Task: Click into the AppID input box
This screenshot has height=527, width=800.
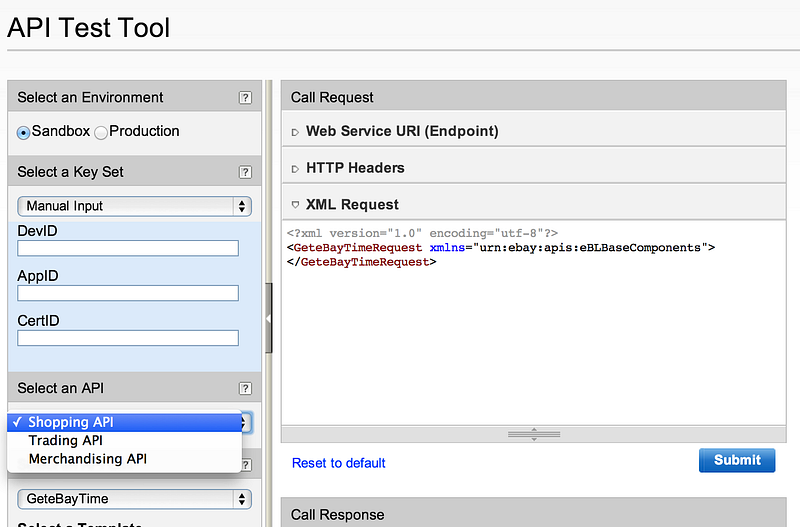Action: click(128, 293)
